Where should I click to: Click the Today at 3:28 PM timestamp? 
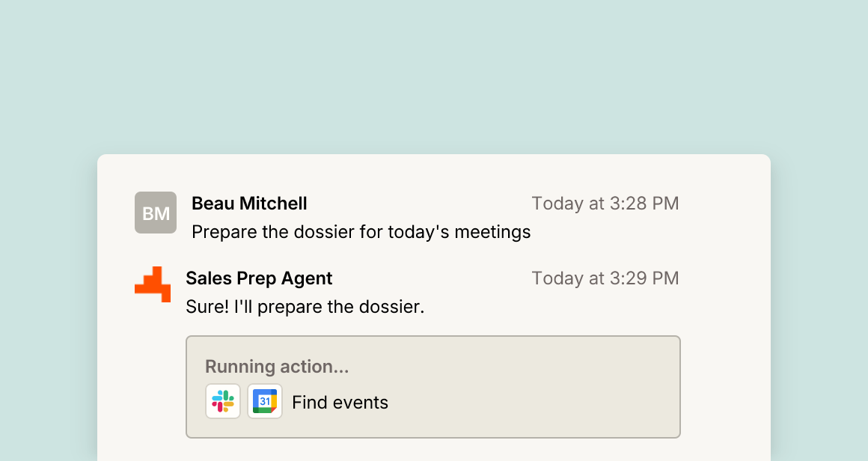click(605, 203)
